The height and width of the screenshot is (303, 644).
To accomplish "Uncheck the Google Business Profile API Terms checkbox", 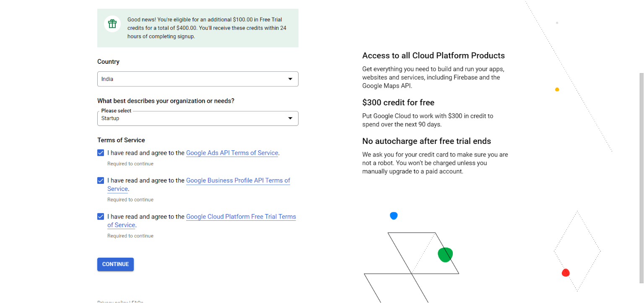I will point(101,180).
